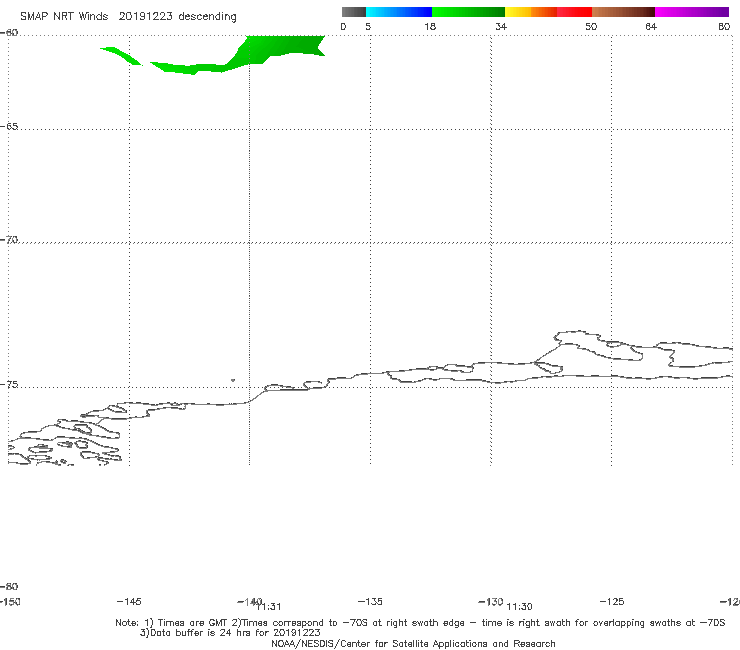Click the swath time label '11:31'
This screenshot has height=650, width=740.
tap(269, 607)
